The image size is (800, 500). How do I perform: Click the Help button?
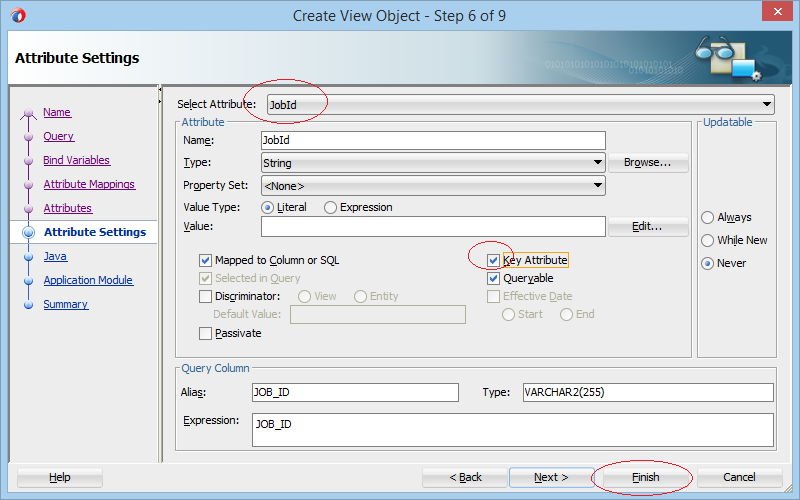coord(60,478)
